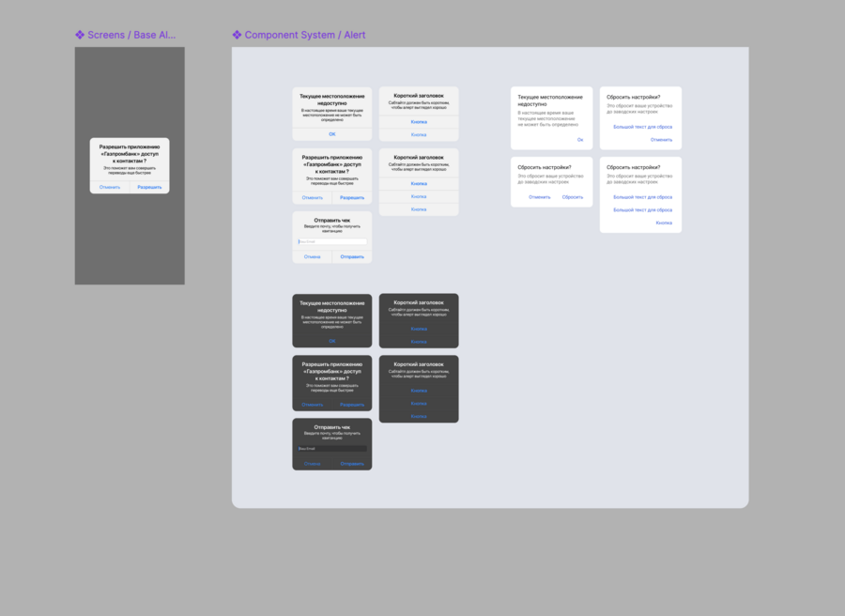The image size is (845, 616).
Task: Click Отправить button in the light Отправить чек alert
Action: coord(352,256)
